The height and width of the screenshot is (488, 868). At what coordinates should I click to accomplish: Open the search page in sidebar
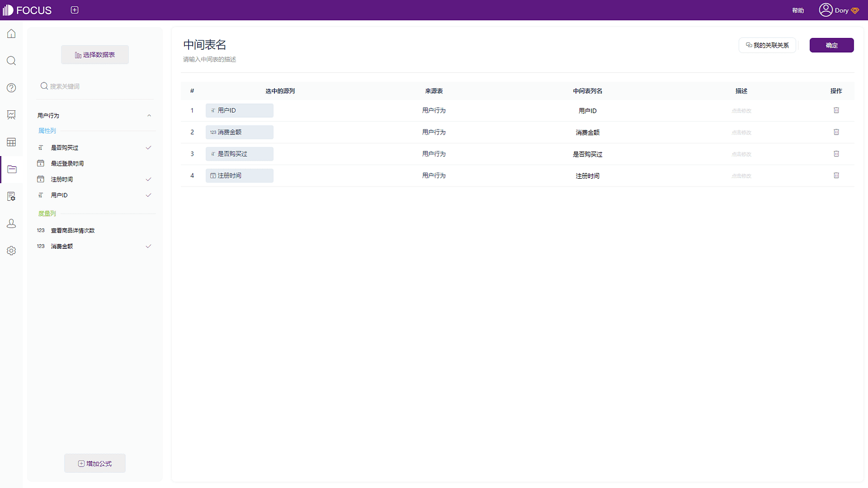tap(11, 61)
